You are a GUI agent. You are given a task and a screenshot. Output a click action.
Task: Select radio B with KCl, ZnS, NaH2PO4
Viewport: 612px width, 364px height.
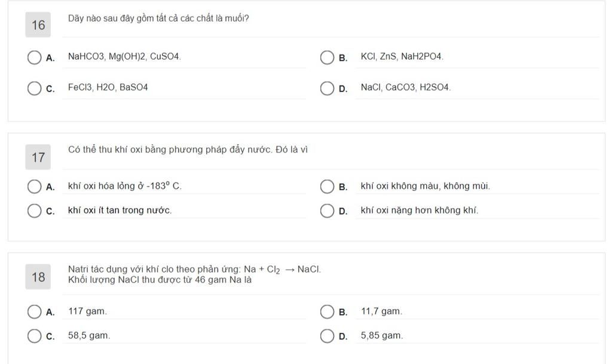(327, 57)
